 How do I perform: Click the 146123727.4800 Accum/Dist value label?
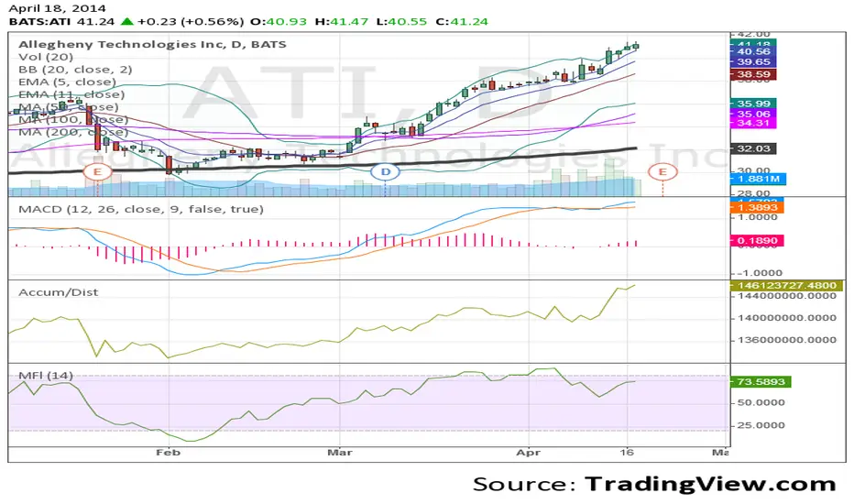coord(786,286)
